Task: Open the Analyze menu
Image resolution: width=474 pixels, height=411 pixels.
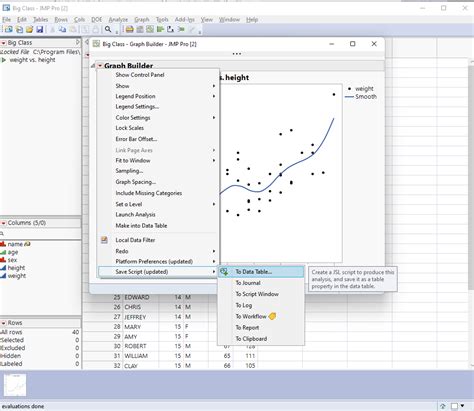Action: pyautogui.click(x=118, y=20)
